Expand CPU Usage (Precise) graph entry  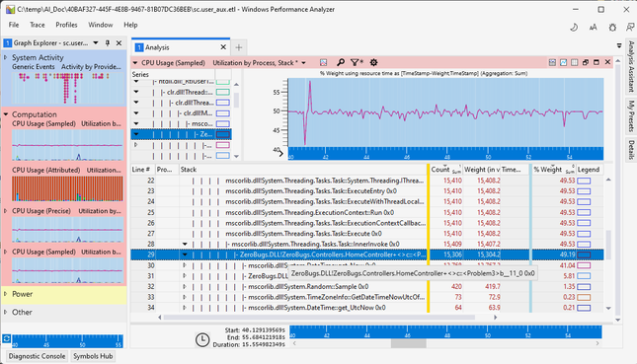point(6,211)
